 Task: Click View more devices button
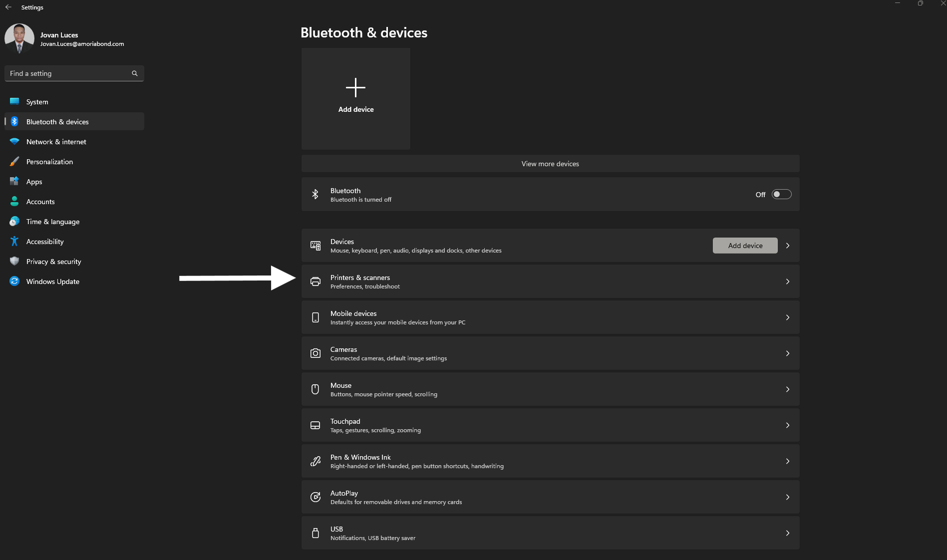click(x=550, y=164)
